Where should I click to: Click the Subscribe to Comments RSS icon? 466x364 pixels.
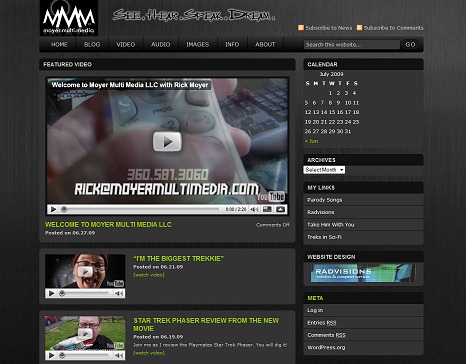point(359,28)
